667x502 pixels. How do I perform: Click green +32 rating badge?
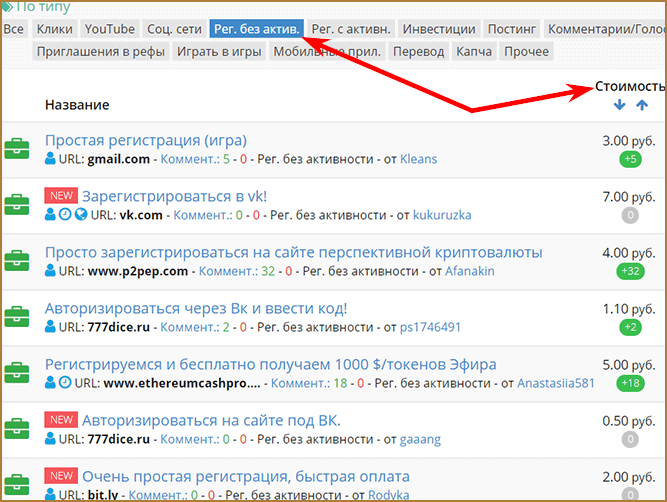(630, 271)
